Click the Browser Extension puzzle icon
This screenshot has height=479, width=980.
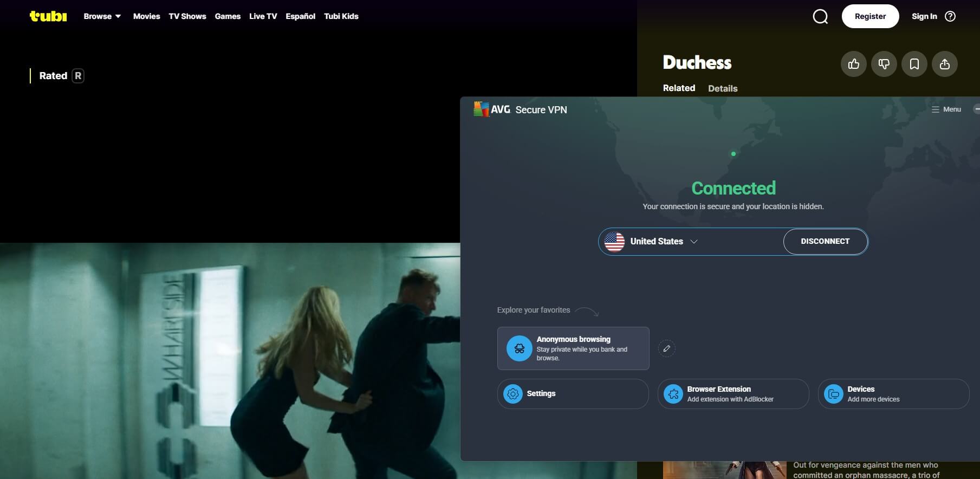[673, 394]
